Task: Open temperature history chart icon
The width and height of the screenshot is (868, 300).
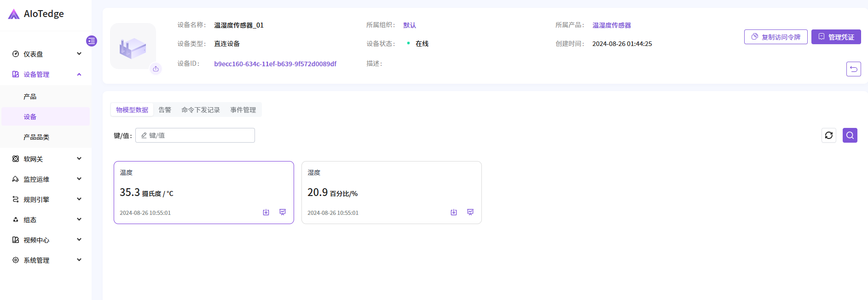Action: [x=283, y=212]
